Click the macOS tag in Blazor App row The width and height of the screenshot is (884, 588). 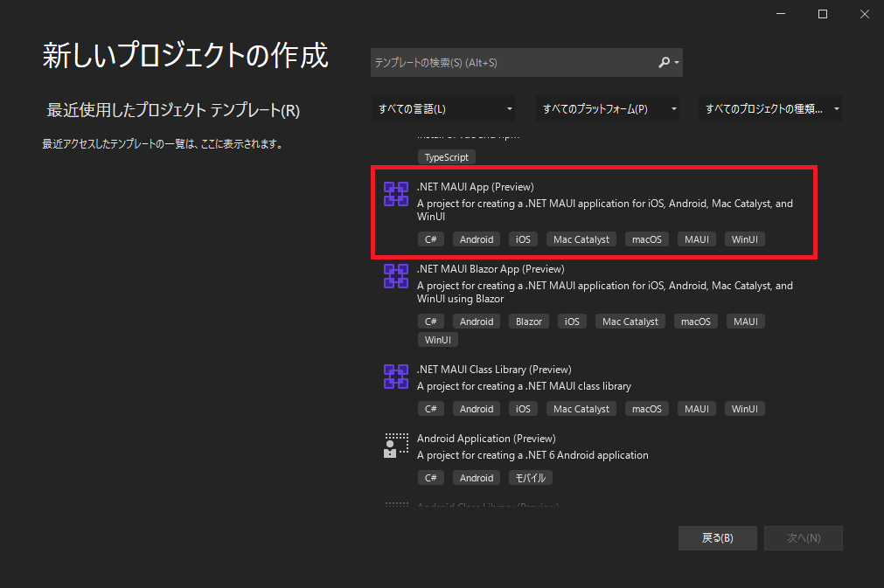(696, 322)
